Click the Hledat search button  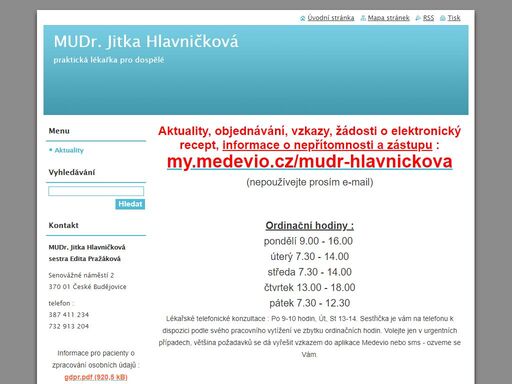pyautogui.click(x=130, y=204)
